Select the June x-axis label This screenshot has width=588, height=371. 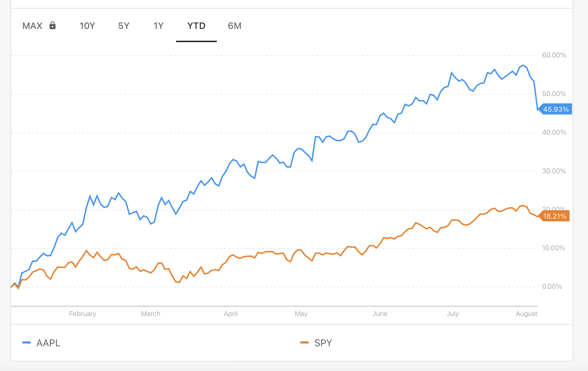tap(380, 314)
